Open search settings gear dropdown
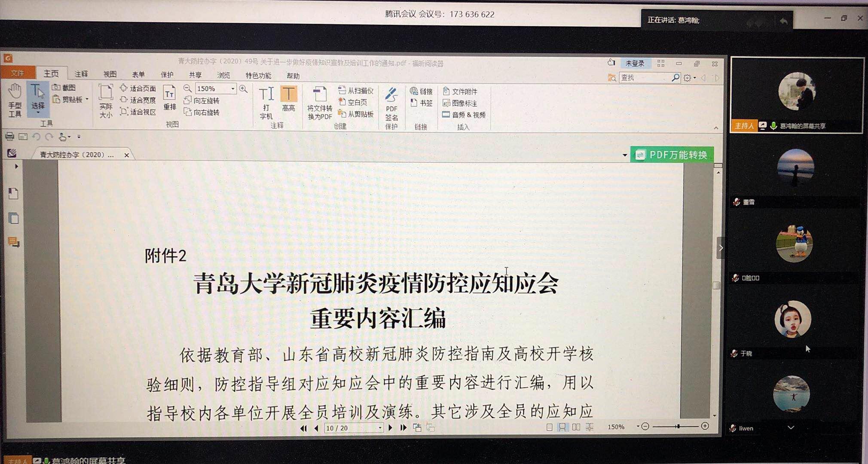The height and width of the screenshot is (464, 868). coord(689,78)
